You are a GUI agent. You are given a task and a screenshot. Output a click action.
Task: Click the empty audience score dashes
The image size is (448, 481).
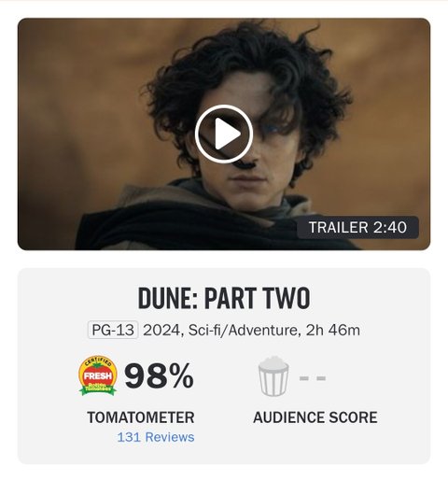point(313,378)
